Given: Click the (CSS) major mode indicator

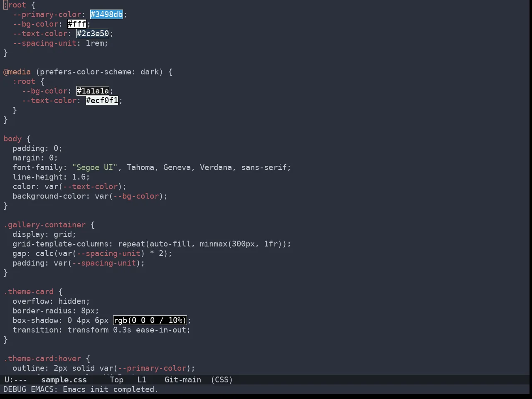Looking at the screenshot, I should pyautogui.click(x=222, y=380).
